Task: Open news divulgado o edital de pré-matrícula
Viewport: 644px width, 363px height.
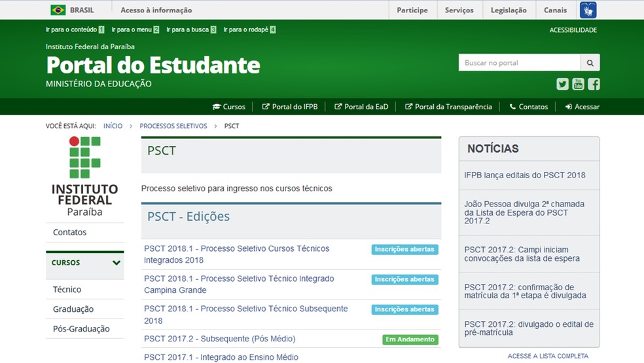Action: click(x=529, y=328)
